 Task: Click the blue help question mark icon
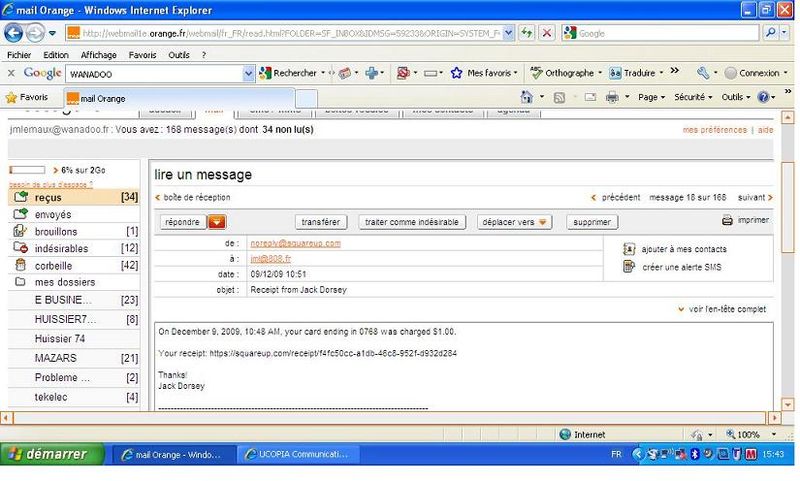tap(763, 97)
